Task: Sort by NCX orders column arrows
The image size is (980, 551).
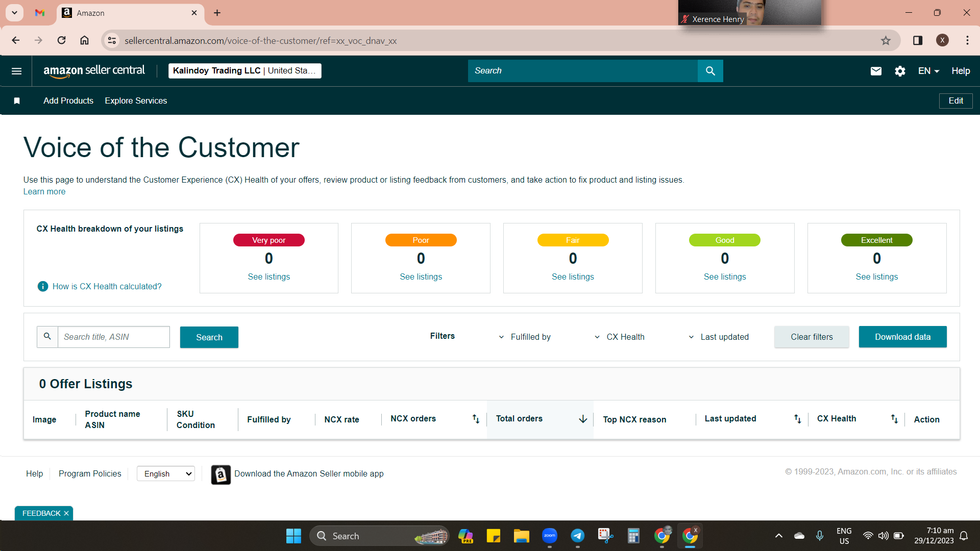Action: (x=476, y=419)
